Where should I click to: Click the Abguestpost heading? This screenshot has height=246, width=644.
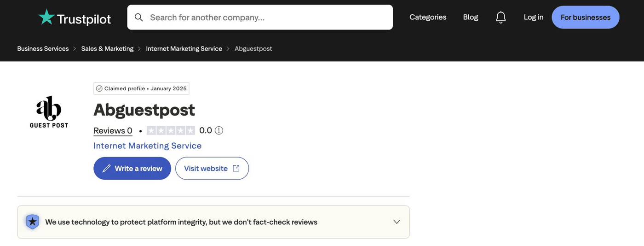144,110
